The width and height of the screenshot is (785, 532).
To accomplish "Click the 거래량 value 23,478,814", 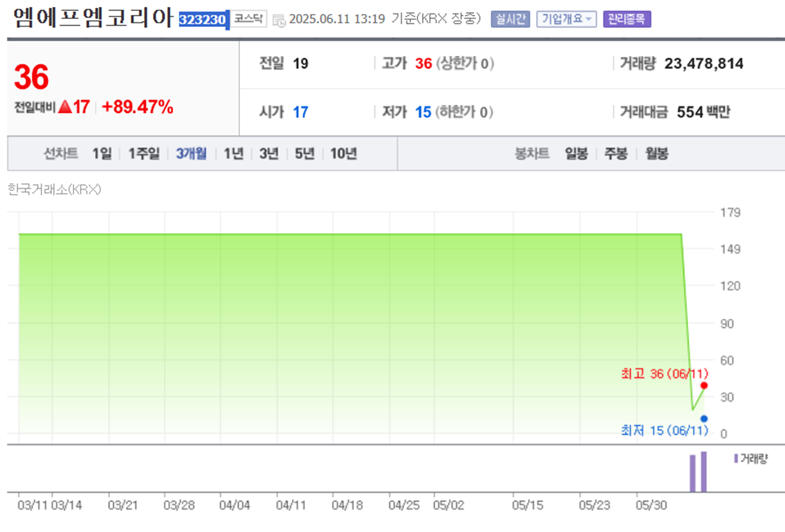I will tap(703, 63).
